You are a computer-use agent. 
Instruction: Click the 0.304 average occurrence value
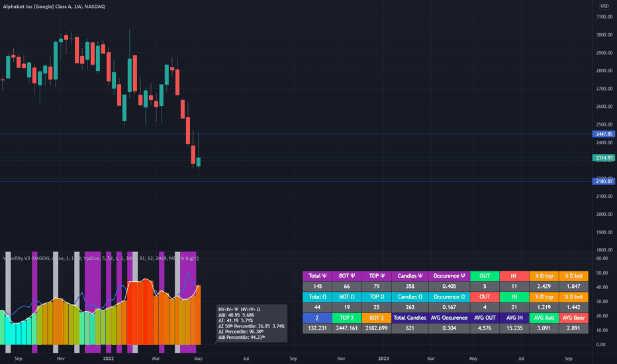[449, 328]
